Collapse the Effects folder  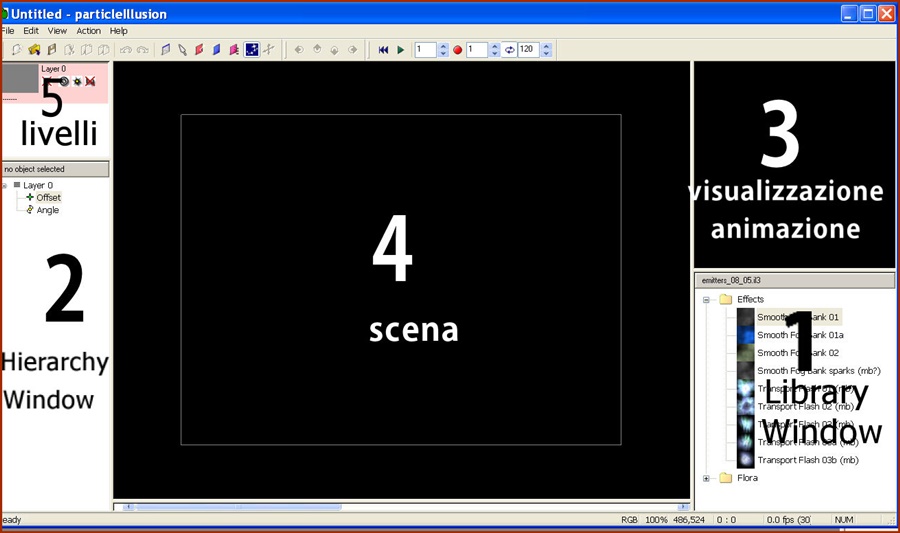[x=706, y=299]
